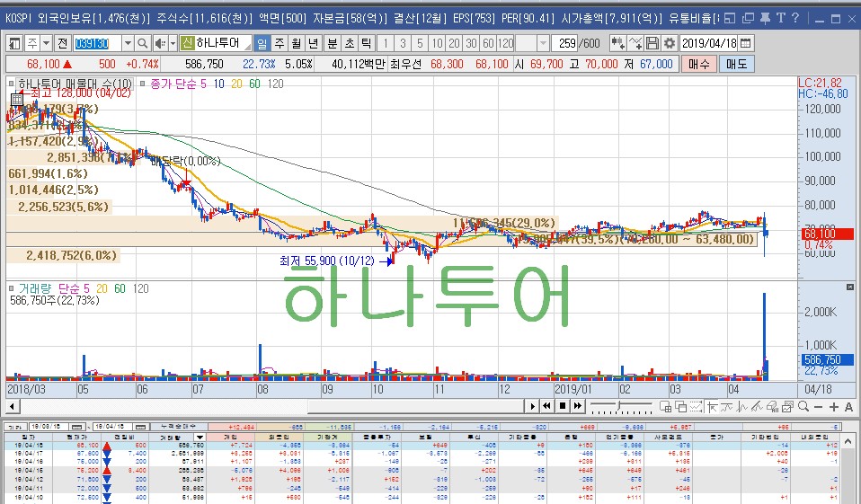Choose the 20 interval button

pos(454,43)
